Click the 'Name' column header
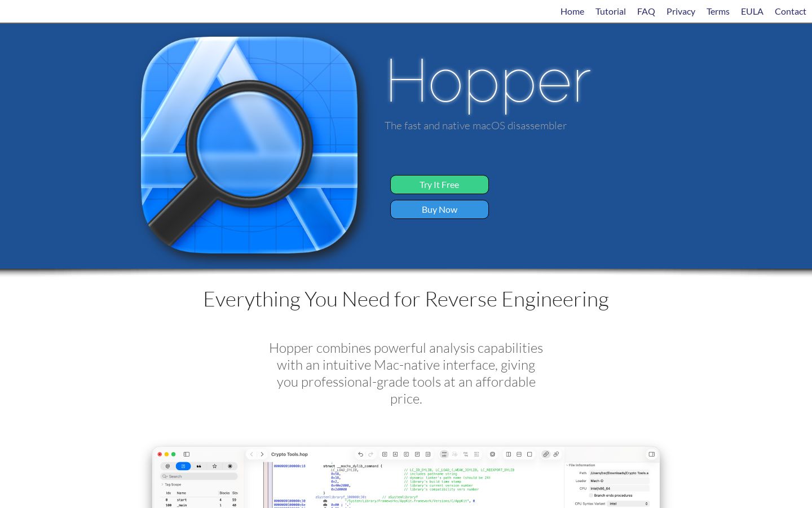The height and width of the screenshot is (508, 812). point(182,493)
